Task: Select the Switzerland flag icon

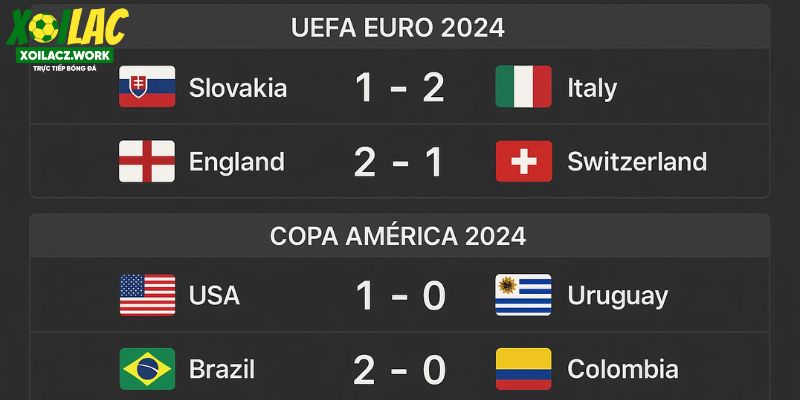Action: tap(523, 161)
